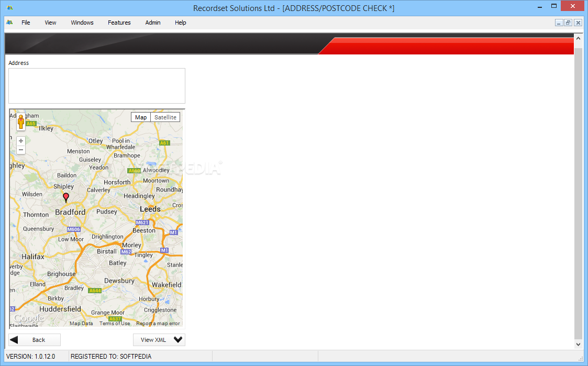Click the Shipley label on map
The image size is (588, 366).
[63, 186]
